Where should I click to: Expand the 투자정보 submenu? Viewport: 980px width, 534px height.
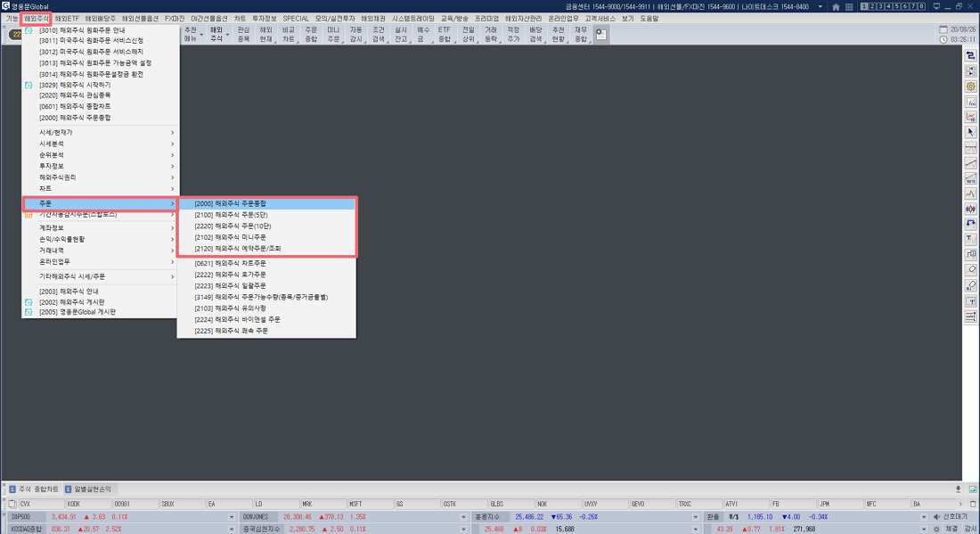click(x=100, y=167)
